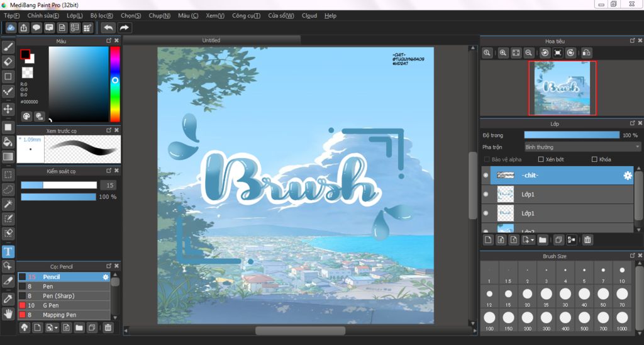Create a new raster layer
The height and width of the screenshot is (345, 644).
(488, 240)
